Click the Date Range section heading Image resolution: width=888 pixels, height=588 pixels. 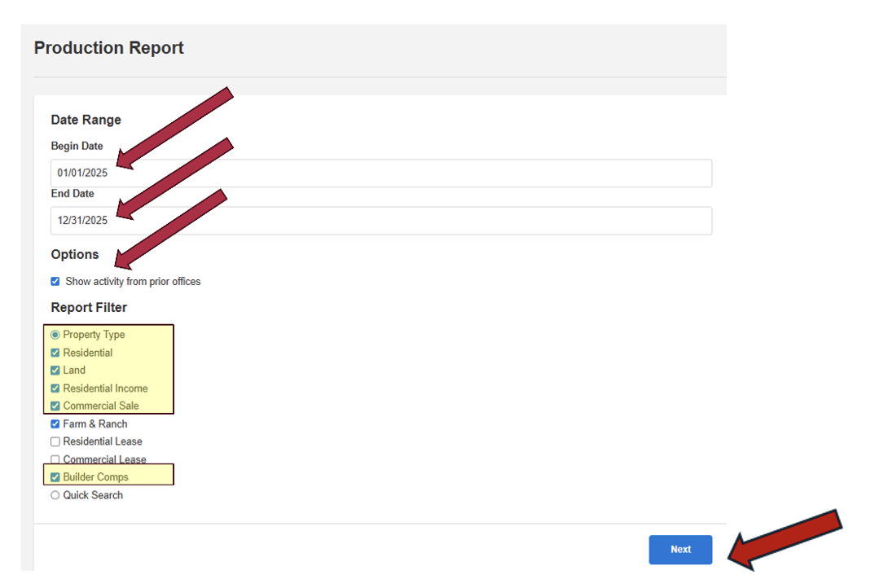pos(86,120)
